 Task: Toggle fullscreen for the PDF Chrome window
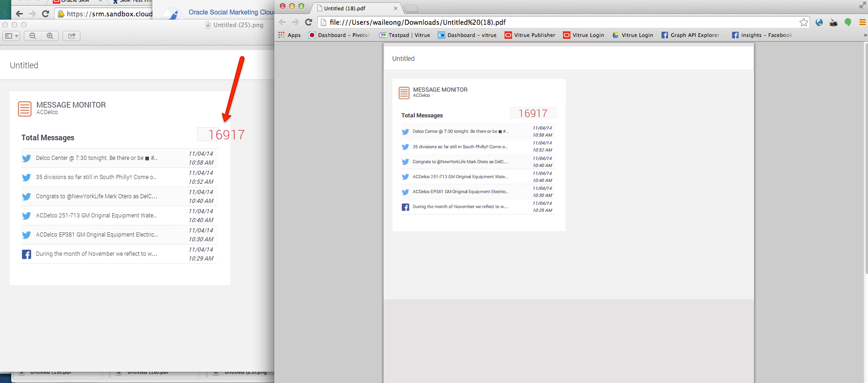(862, 6)
